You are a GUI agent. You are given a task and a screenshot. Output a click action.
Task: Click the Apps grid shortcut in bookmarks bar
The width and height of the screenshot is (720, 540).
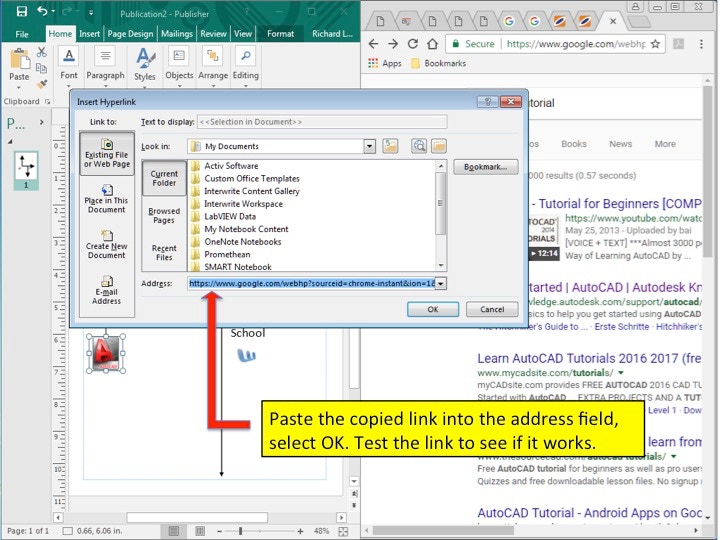pos(385,63)
